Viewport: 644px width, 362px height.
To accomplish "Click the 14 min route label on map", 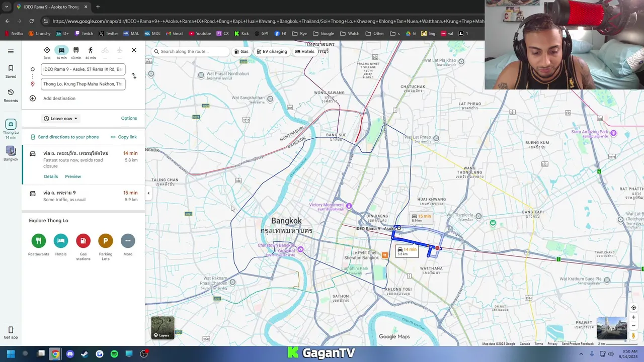I will [x=407, y=251].
